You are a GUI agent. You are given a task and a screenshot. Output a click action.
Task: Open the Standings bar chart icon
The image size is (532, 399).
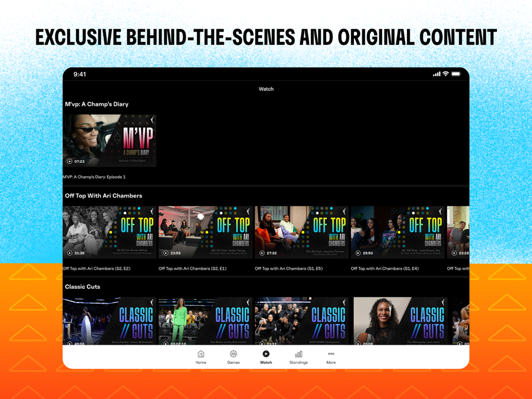(298, 354)
